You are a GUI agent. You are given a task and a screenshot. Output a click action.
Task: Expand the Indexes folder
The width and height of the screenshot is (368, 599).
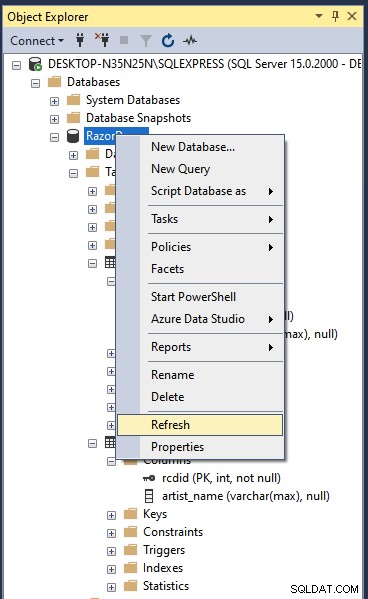(111, 569)
